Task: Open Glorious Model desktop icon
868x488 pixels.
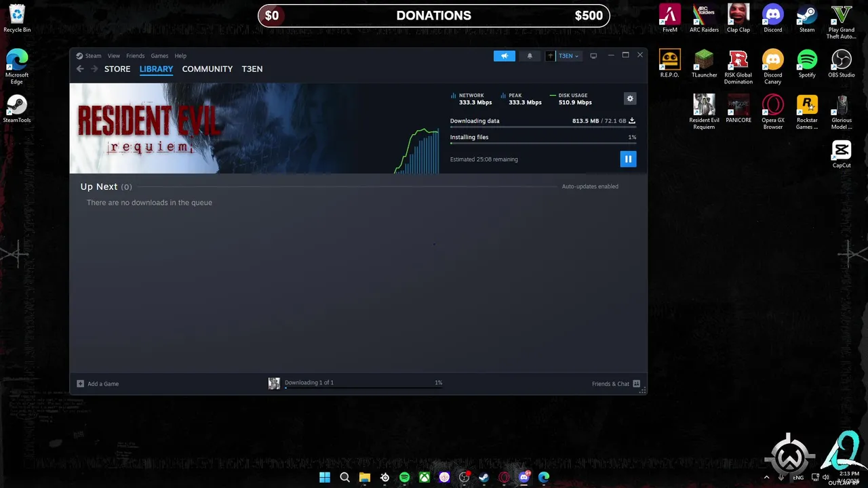Action: click(842, 112)
